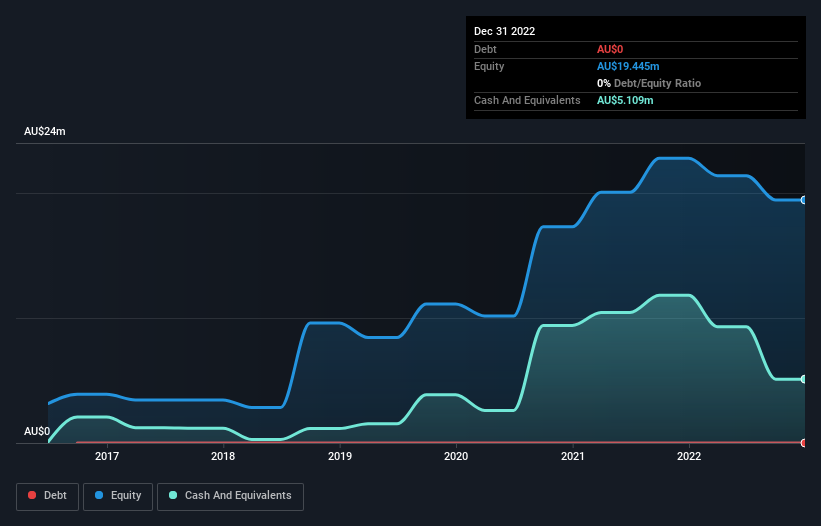821x526 pixels.
Task: Click the Equity row label in tooltip
Action: [x=489, y=66]
